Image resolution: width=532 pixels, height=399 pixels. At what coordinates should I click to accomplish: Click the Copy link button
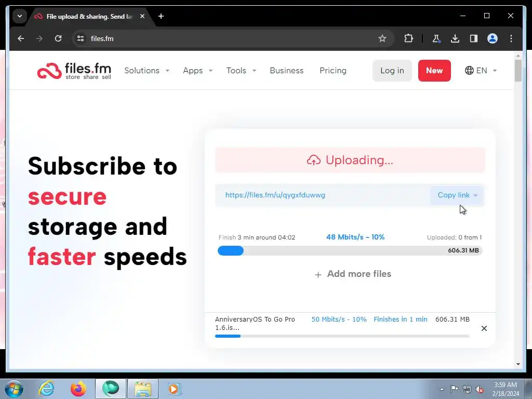[x=457, y=195]
